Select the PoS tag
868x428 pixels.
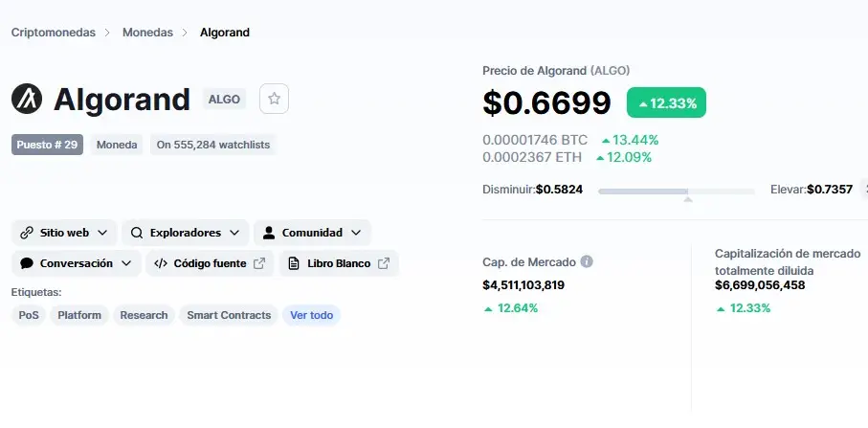(x=29, y=315)
